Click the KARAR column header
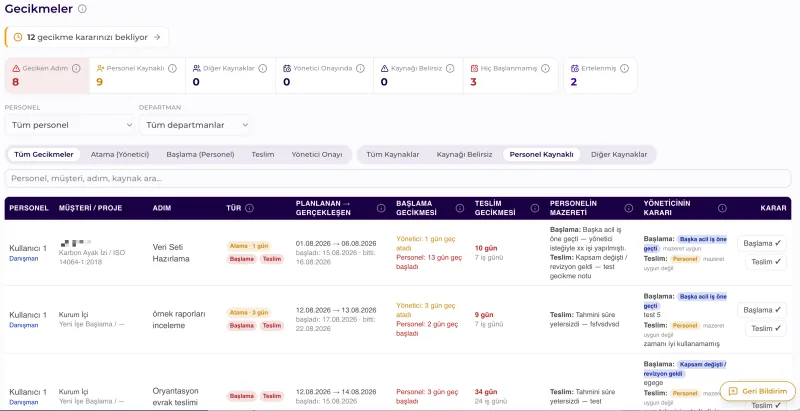Image resolution: width=800 pixels, height=411 pixels. point(773,208)
